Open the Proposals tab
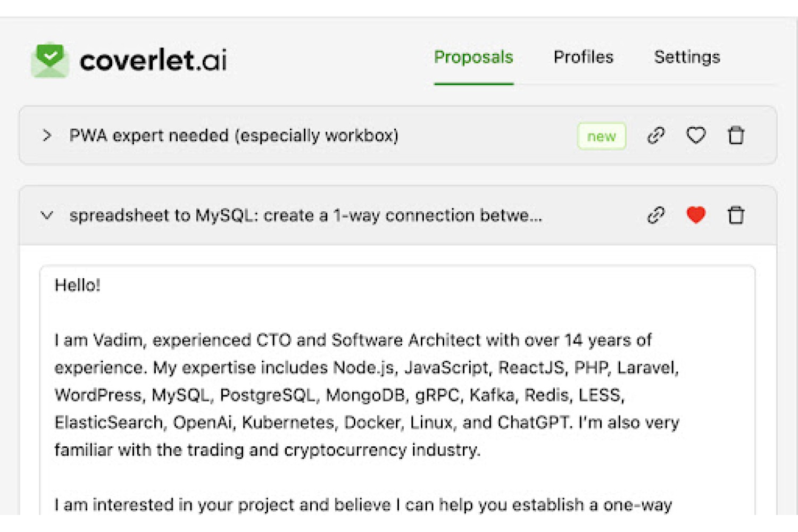Image resolution: width=798 pixels, height=532 pixels. 473,57
